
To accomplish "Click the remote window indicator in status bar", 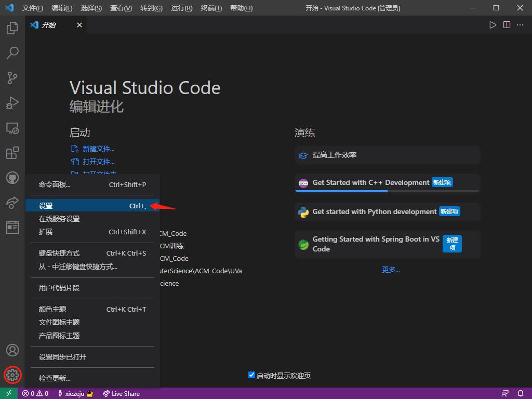I will pyautogui.click(x=9, y=393).
